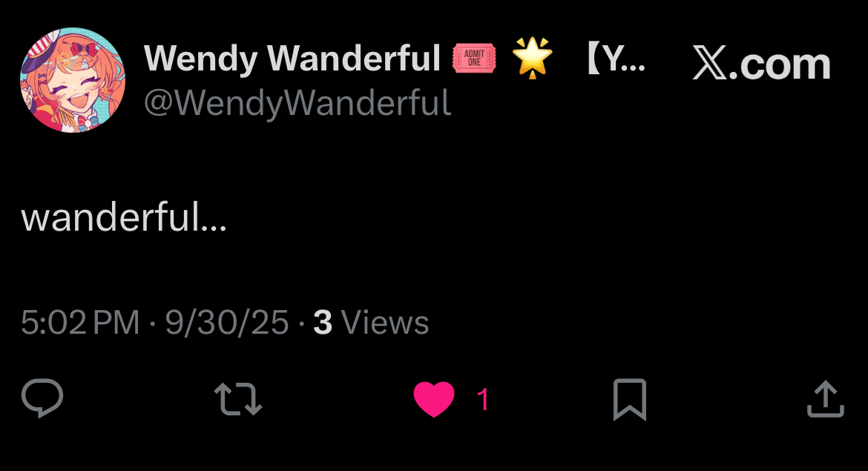Viewport: 868px width, 471px height.
Task: Unlike the post via pink heart
Action: 434,399
